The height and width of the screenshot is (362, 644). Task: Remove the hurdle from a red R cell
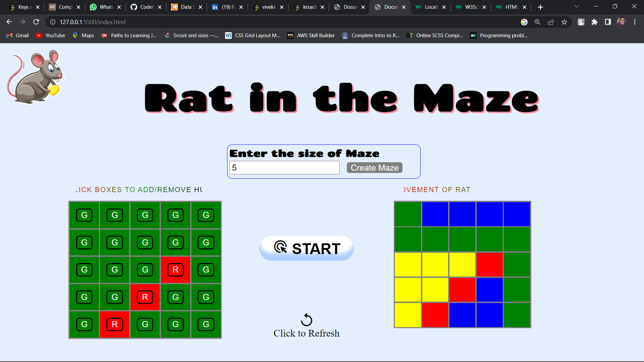click(x=175, y=269)
